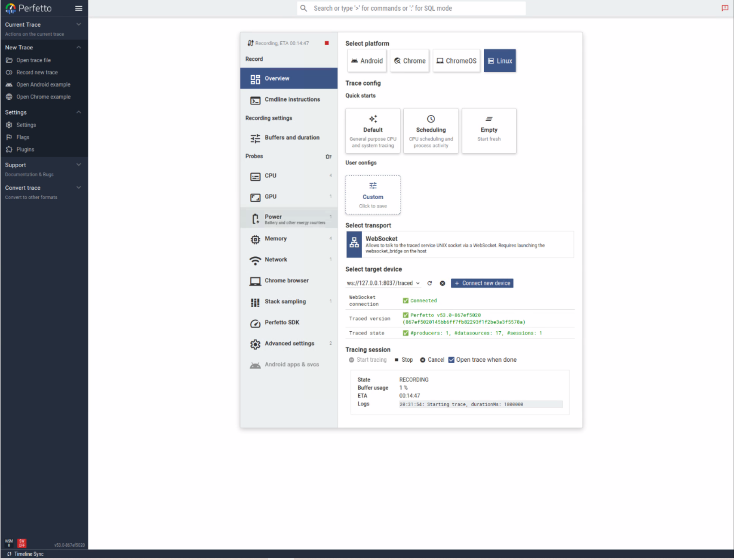Click the disabled Start tracing button
The height and width of the screenshot is (560, 734).
pyautogui.click(x=368, y=360)
